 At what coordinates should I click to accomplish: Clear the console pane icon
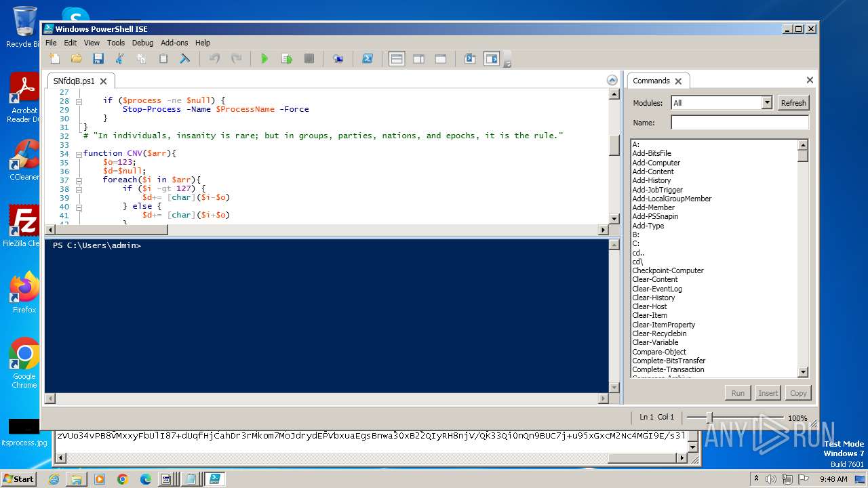click(x=184, y=59)
